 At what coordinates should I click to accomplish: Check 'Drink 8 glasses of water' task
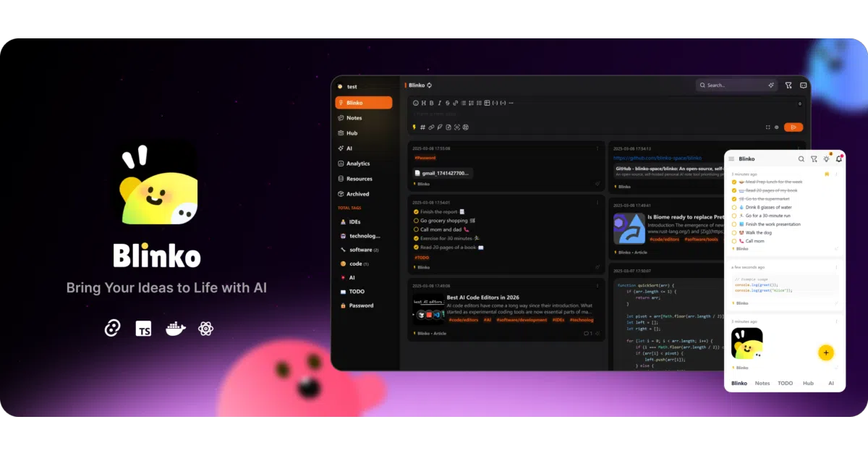(734, 207)
